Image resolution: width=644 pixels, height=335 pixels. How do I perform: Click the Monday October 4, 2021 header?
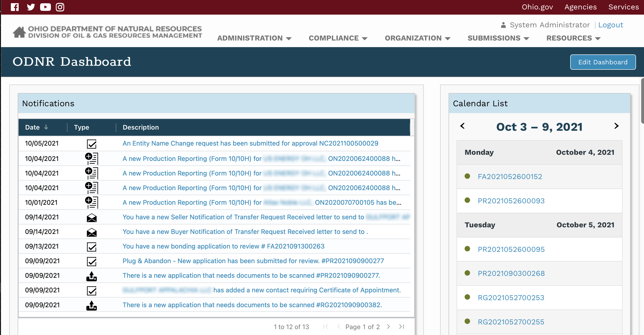[539, 152]
